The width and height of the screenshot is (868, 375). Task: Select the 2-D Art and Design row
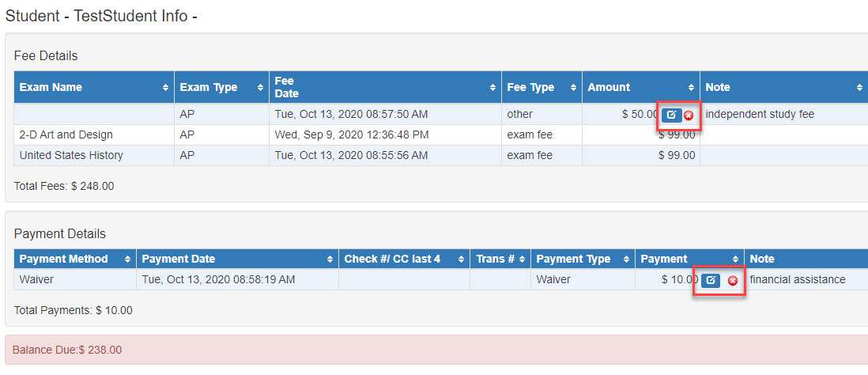(441, 134)
